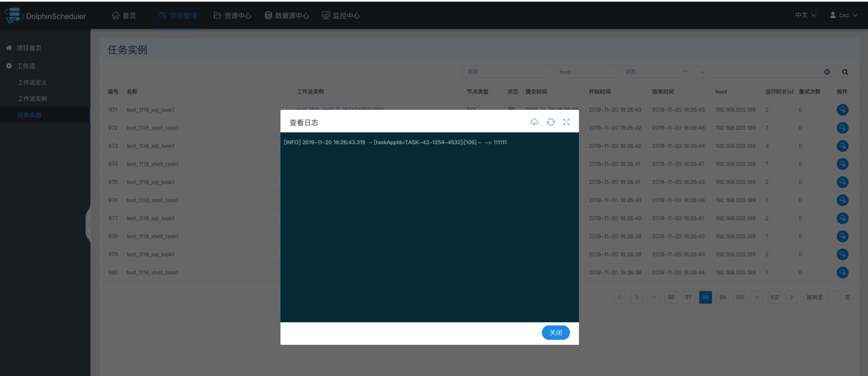The height and width of the screenshot is (376, 868).
Task: Click the 跳转至 page number input
Action: tap(835, 297)
